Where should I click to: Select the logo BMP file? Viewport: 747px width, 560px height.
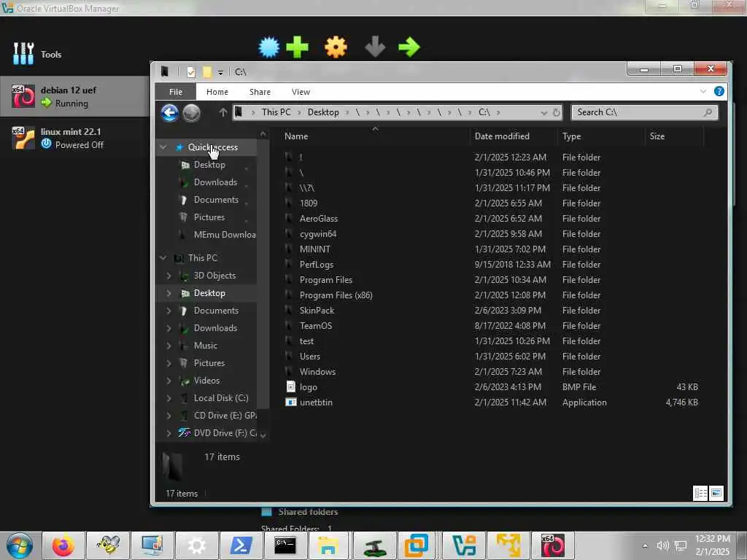pos(308,387)
